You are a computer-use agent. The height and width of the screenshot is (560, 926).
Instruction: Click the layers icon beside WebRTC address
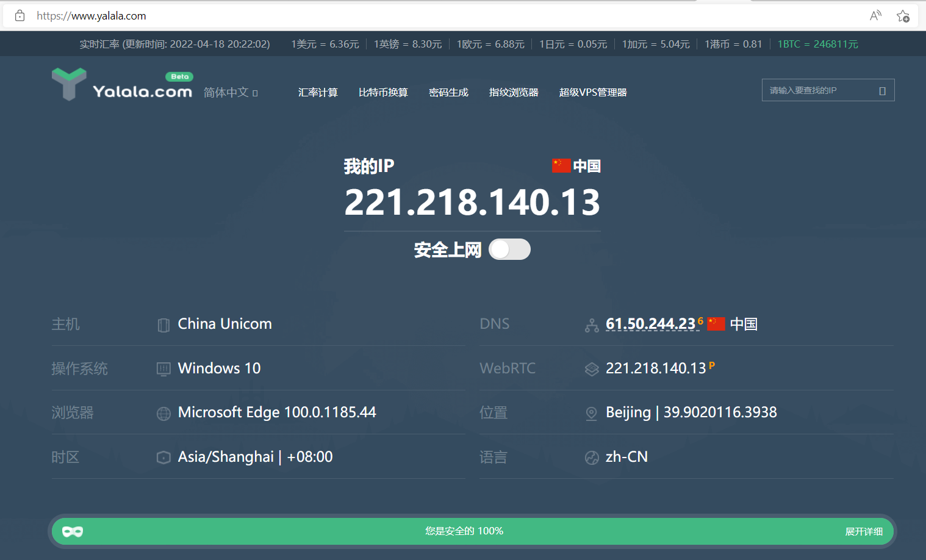click(592, 369)
